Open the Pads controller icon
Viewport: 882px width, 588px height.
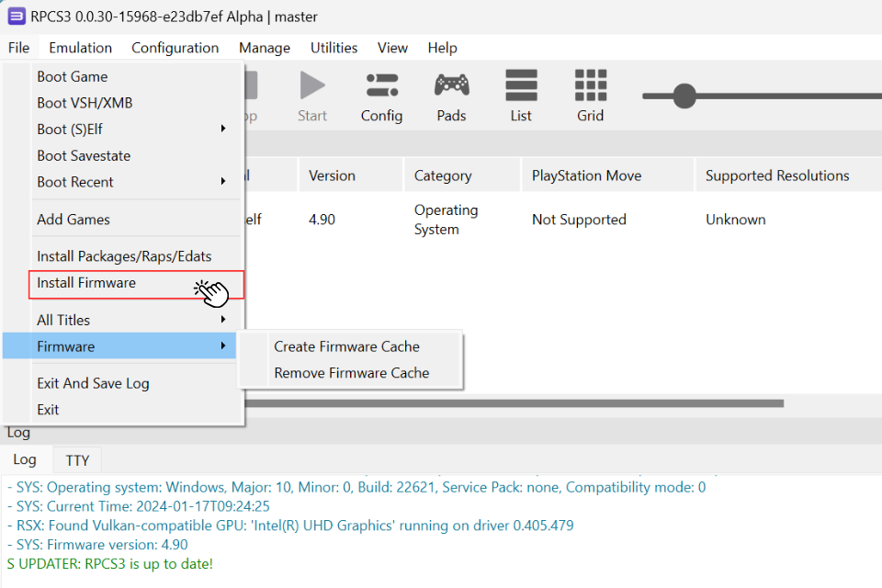452,85
